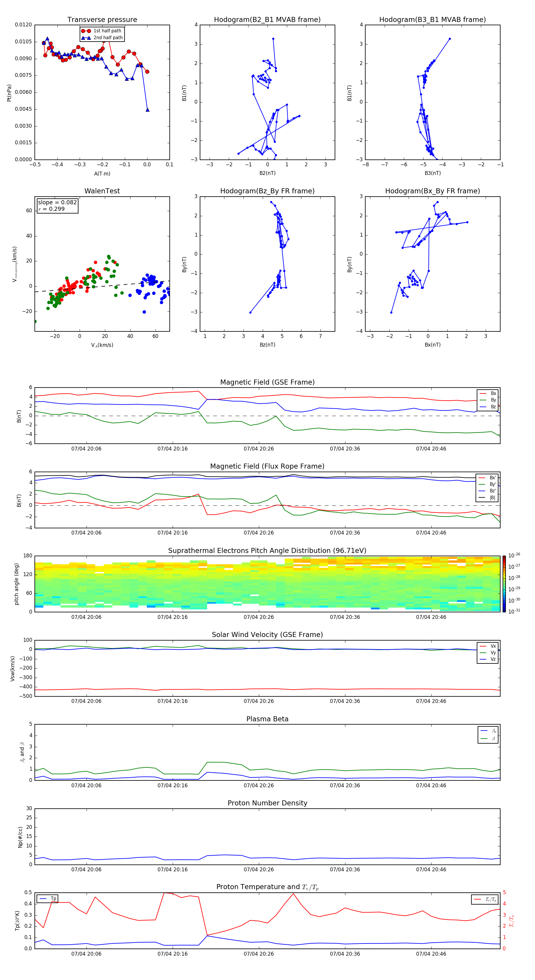Image resolution: width=535 pixels, height=980 pixels.
Task: Click "07/04 20:26" tick under Plasma Beta plot
Action: pos(259,785)
